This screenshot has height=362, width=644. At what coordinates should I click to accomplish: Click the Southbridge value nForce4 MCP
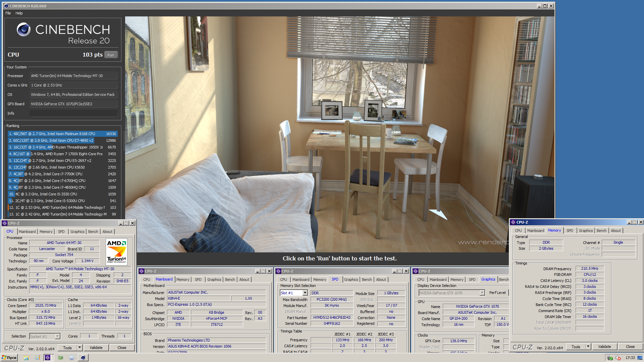(217, 318)
